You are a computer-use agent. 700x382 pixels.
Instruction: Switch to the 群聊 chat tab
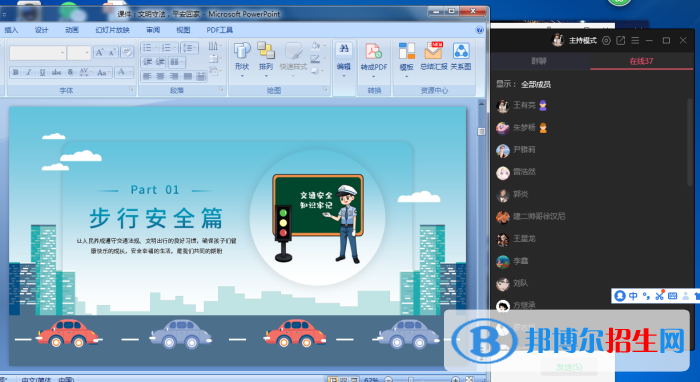(x=539, y=61)
